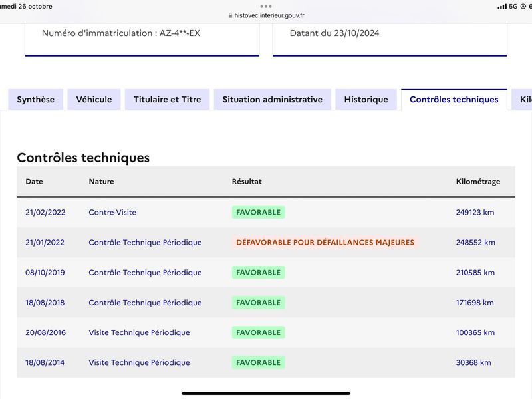This screenshot has width=532, height=399.
Task: Click FAVORABLE badge for 08/10/2019
Action: [259, 273]
